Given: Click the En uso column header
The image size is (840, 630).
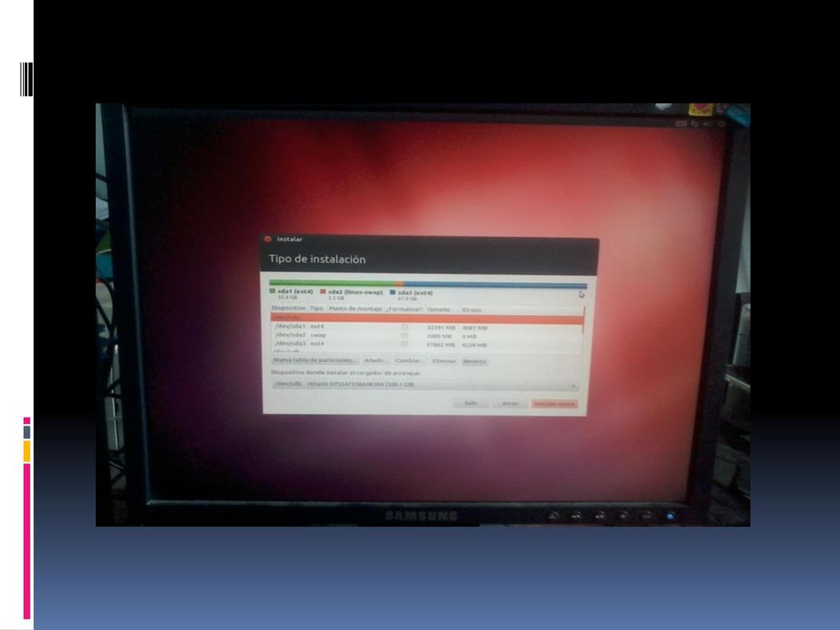Looking at the screenshot, I should tap(472, 309).
